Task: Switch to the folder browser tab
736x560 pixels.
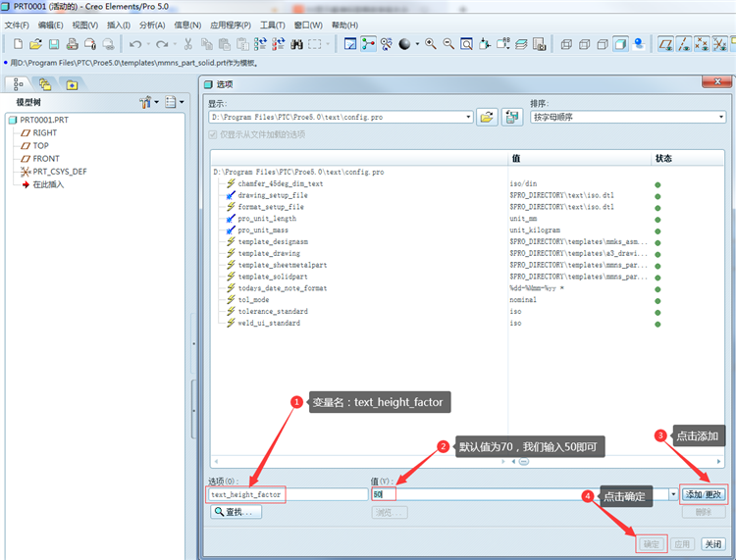Action: [x=45, y=84]
